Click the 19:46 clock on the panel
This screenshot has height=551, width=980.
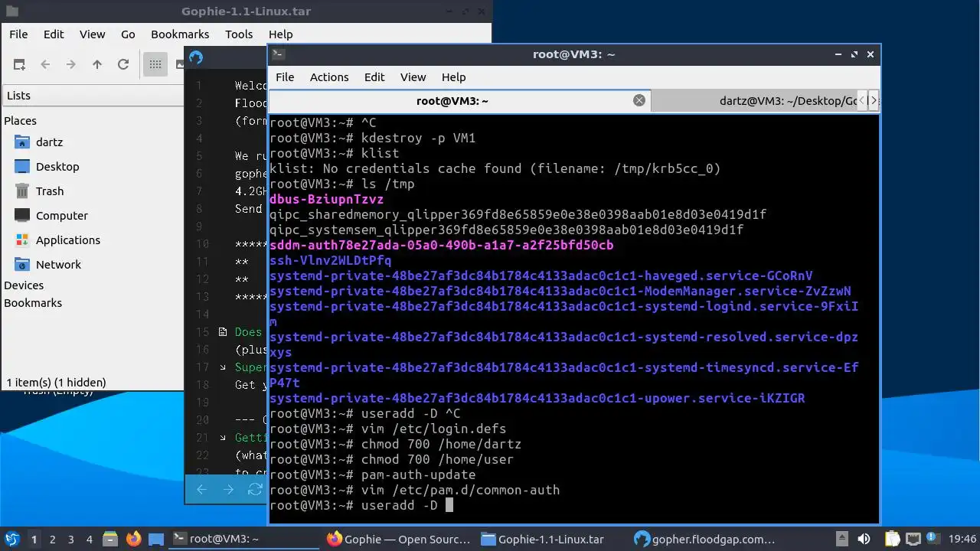click(962, 539)
